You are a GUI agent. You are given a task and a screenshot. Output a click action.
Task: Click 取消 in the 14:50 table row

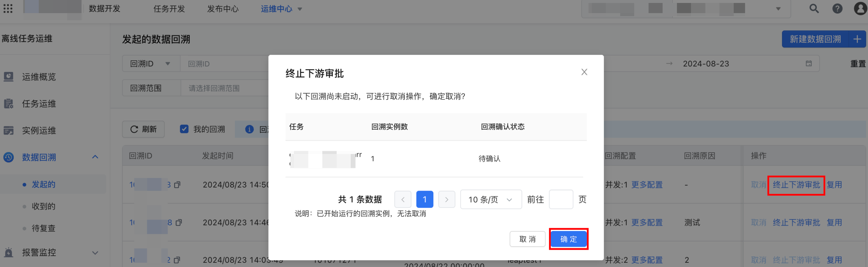coord(759,184)
